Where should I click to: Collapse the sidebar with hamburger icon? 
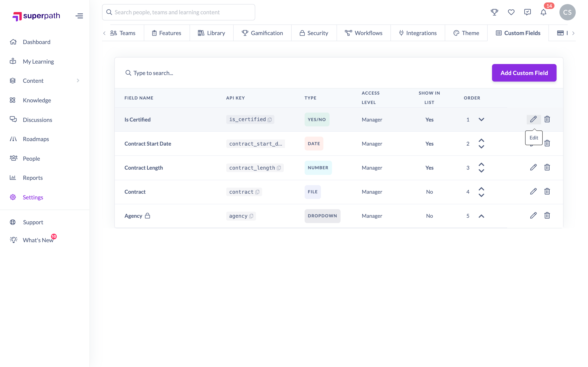79,16
